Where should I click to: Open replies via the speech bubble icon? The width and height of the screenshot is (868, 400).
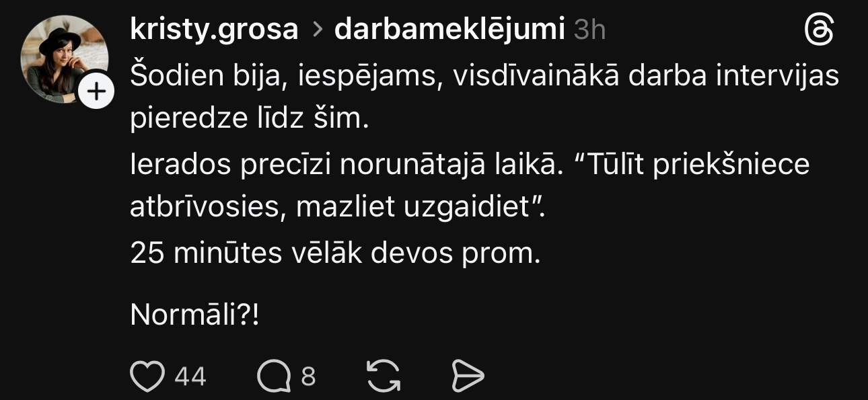click(274, 376)
